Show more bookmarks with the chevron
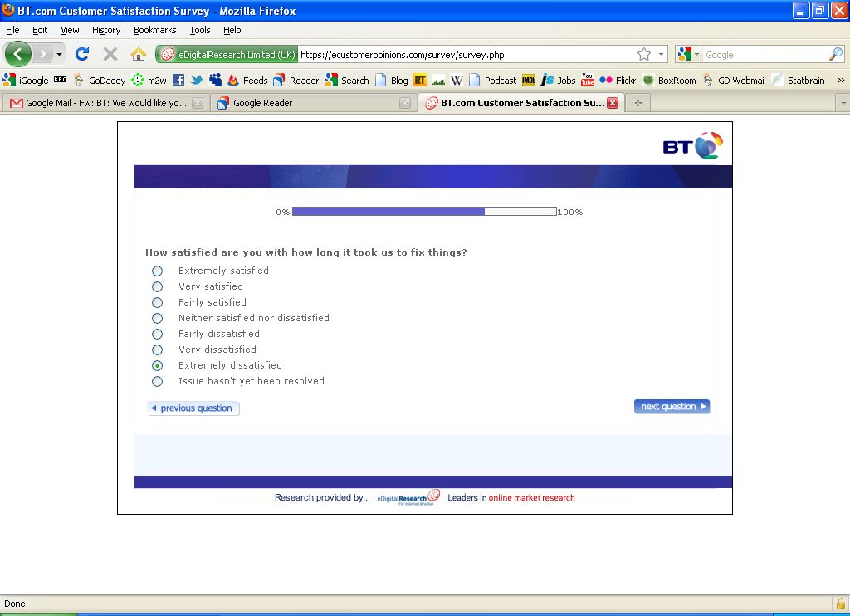The height and width of the screenshot is (616, 850). point(840,81)
